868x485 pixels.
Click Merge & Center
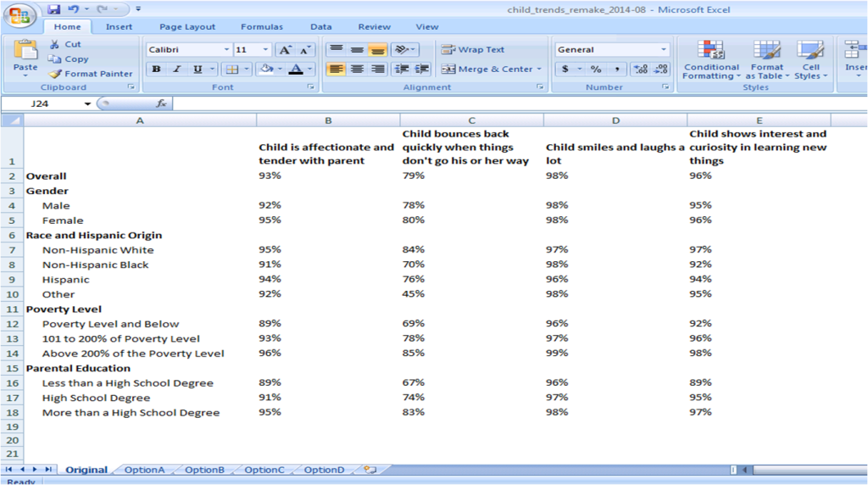click(487, 70)
